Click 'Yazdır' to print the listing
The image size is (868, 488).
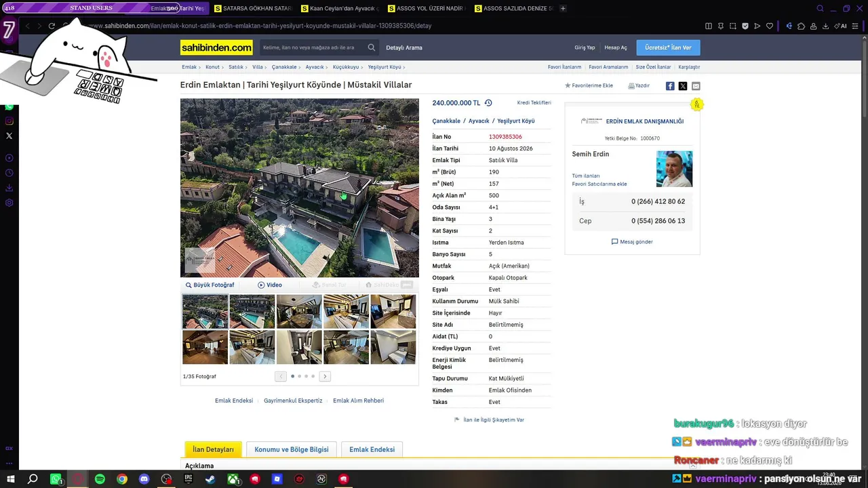pos(639,86)
